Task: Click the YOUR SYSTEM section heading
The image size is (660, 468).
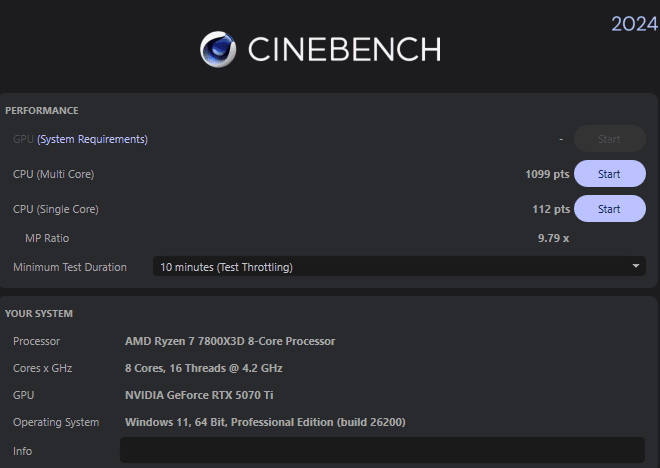Action: [39, 314]
